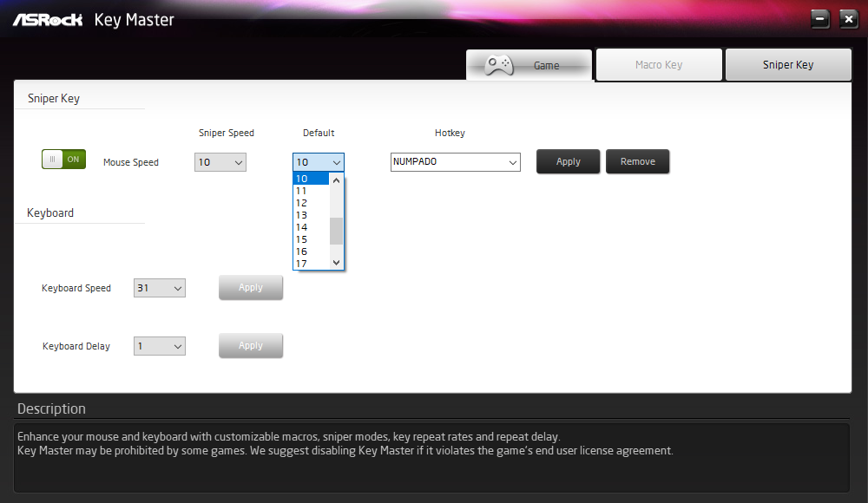Open the Macro Key tab
The image size is (868, 503).
[659, 65]
